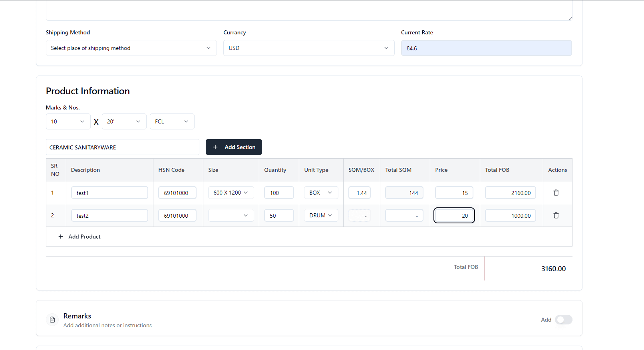Viewport: 644px width, 350px height.
Task: Click the Marks & Nos. label
Action: [x=63, y=107]
